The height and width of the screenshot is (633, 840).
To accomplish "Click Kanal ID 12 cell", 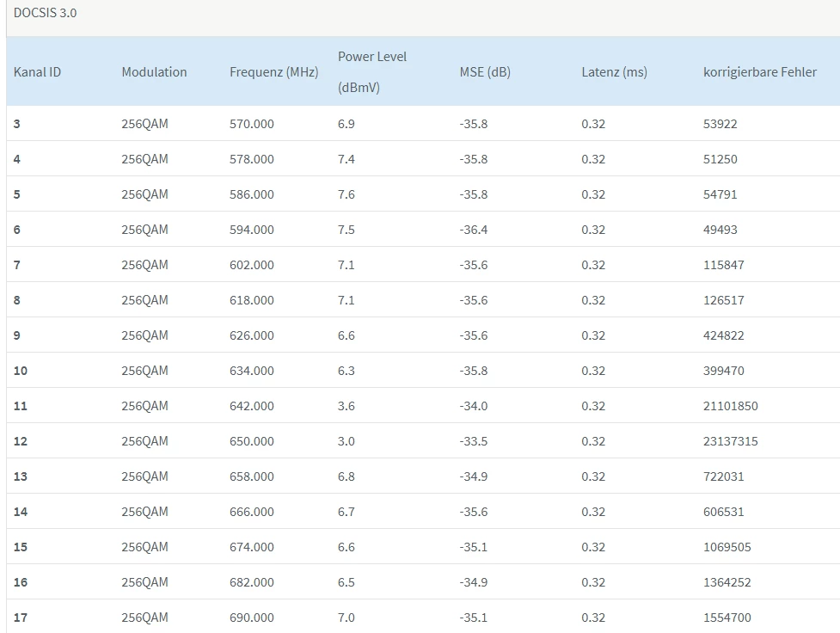I will click(x=21, y=442).
